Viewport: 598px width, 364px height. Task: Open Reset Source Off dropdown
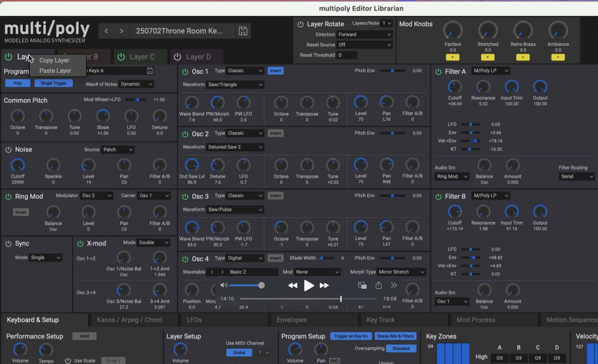tap(364, 45)
